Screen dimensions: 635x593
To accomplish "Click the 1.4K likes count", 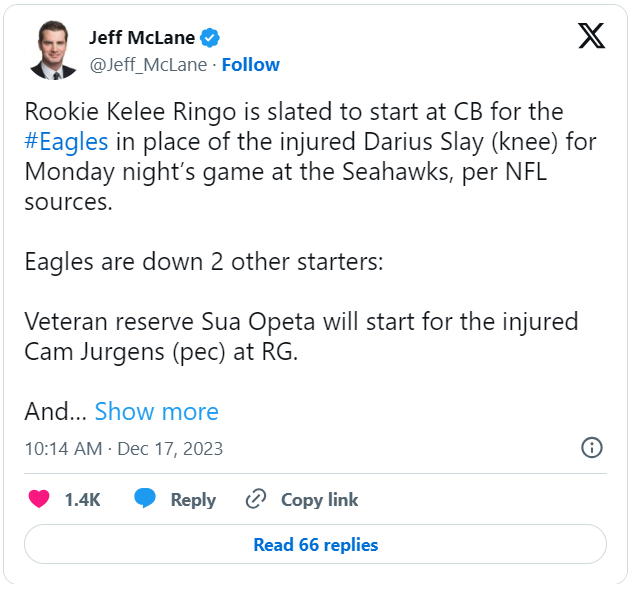I will [82, 500].
